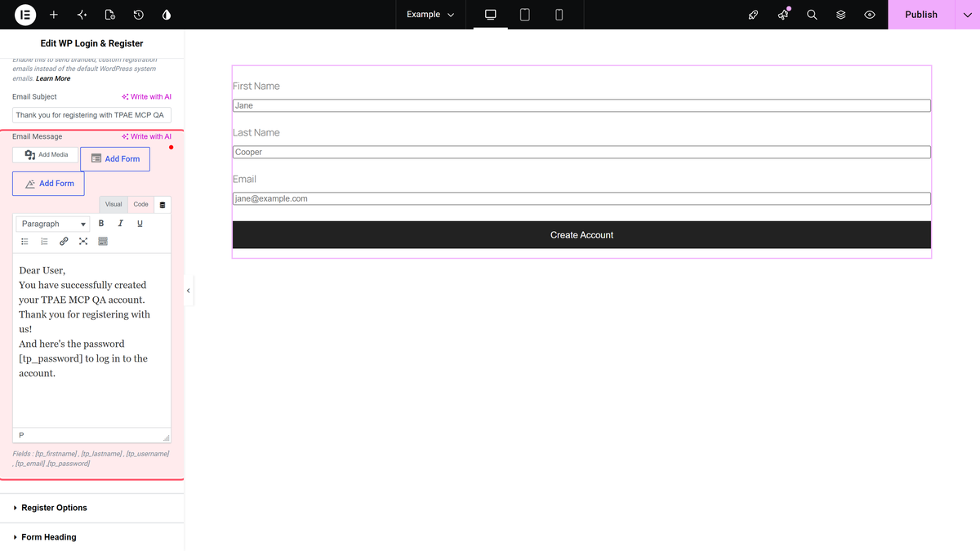The image size is (980, 551).
Task: Open the Paragraph format dropdown
Action: click(x=54, y=224)
